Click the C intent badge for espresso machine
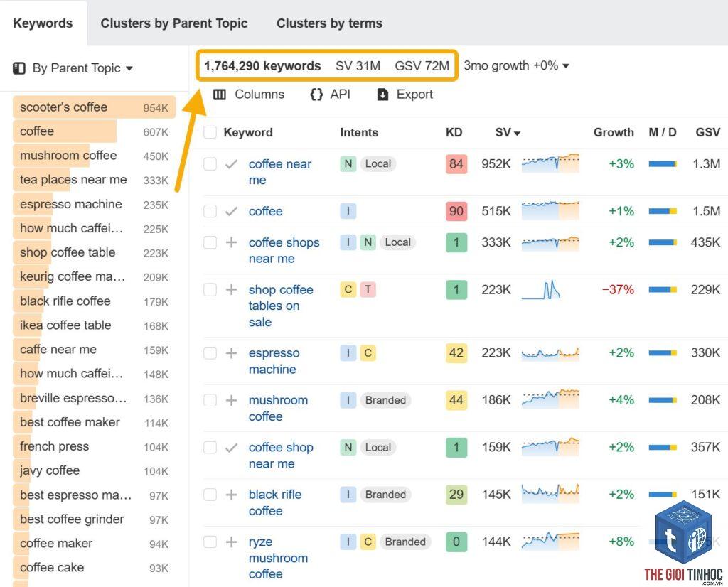The width and height of the screenshot is (728, 587). [368, 353]
